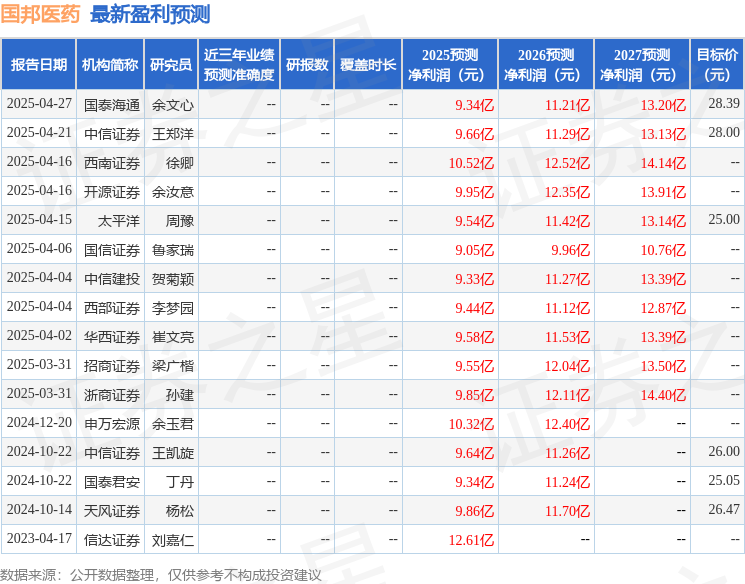This screenshot has height=584, width=745.
Task: Click the 28.00 target price
Action: (724, 133)
